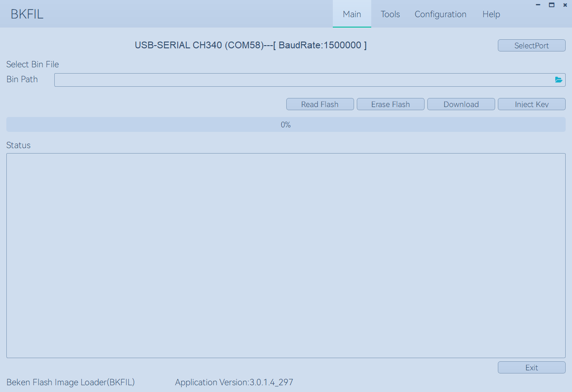Image resolution: width=572 pixels, height=392 pixels.
Task: Switch to the Main tab
Action: pyautogui.click(x=352, y=14)
